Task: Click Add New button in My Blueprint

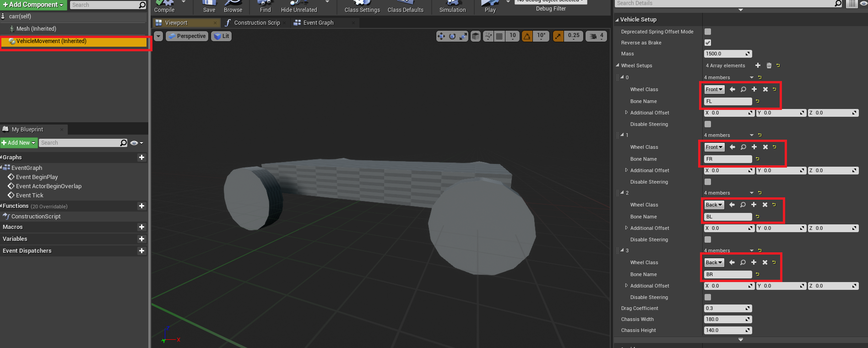Action: [x=19, y=143]
